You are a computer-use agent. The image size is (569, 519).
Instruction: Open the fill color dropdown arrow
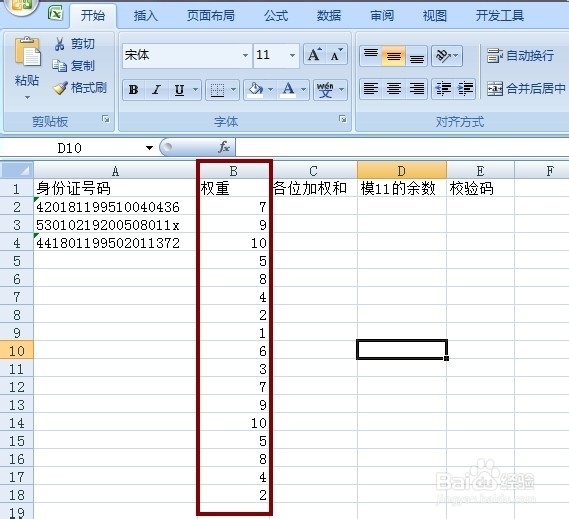[x=270, y=90]
